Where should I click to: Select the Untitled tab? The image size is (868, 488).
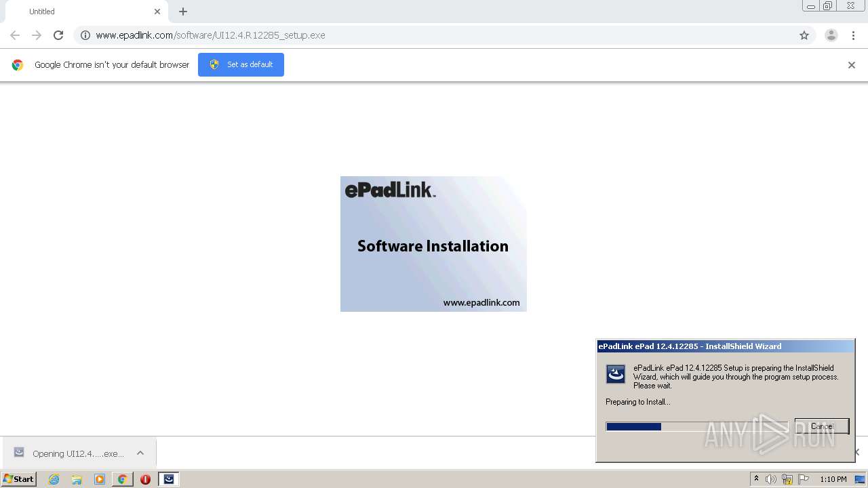pyautogui.click(x=85, y=12)
